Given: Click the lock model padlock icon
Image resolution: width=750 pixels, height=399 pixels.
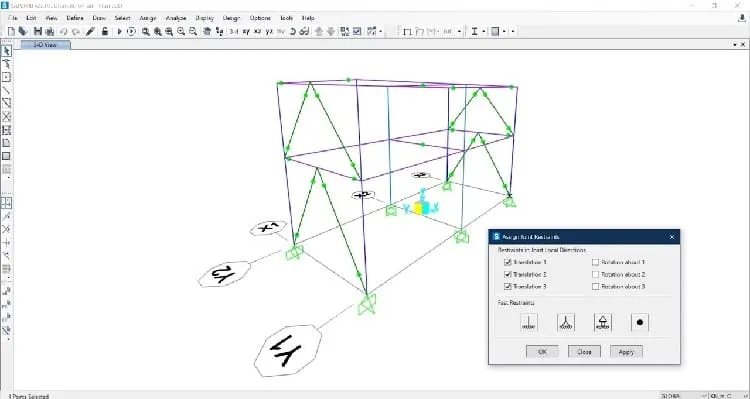Looking at the screenshot, I should tap(105, 32).
